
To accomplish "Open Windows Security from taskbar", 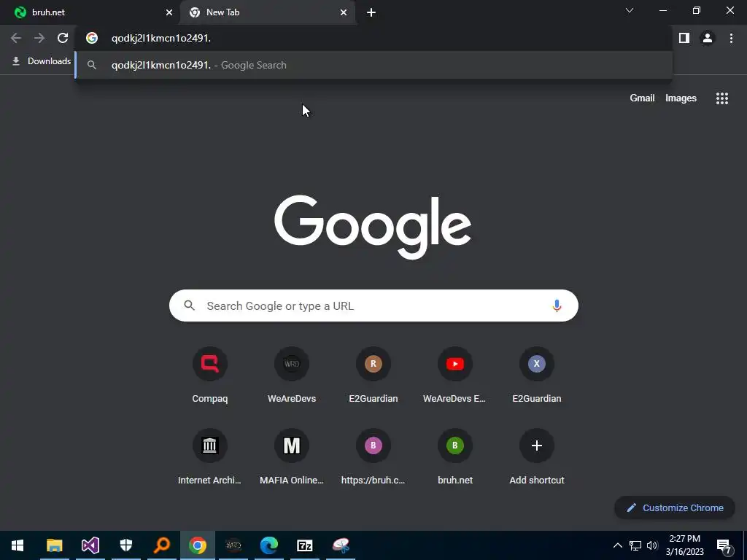I will coord(125,545).
